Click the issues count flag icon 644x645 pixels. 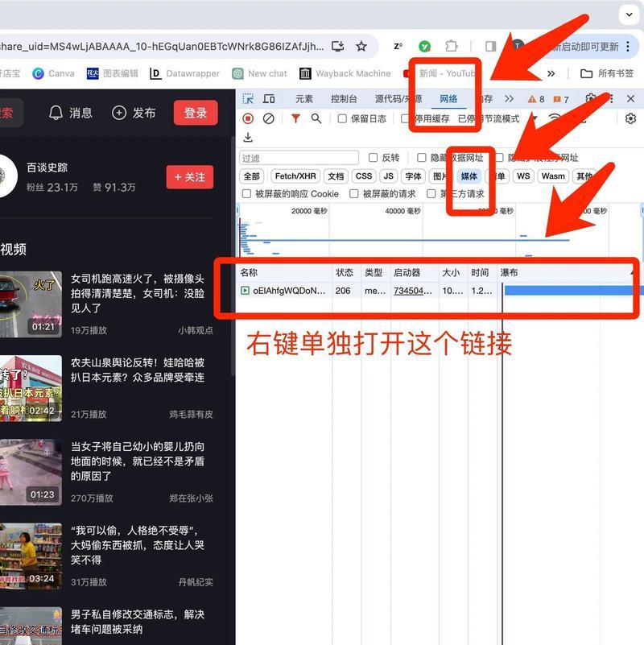pyautogui.click(x=557, y=99)
